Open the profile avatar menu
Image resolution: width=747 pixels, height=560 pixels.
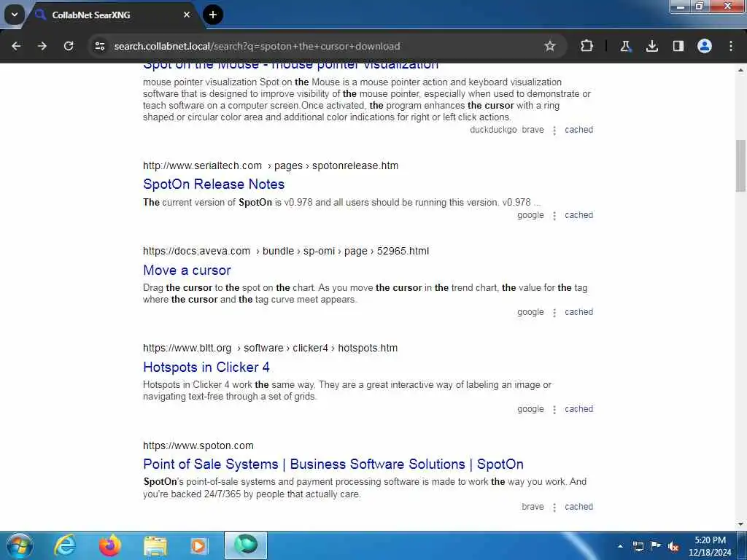click(705, 46)
